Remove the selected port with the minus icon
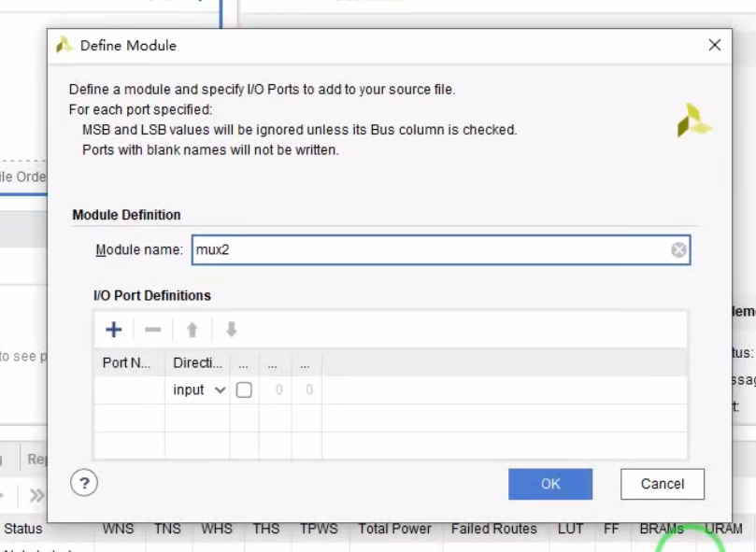This screenshot has height=552, width=756. pyautogui.click(x=153, y=330)
